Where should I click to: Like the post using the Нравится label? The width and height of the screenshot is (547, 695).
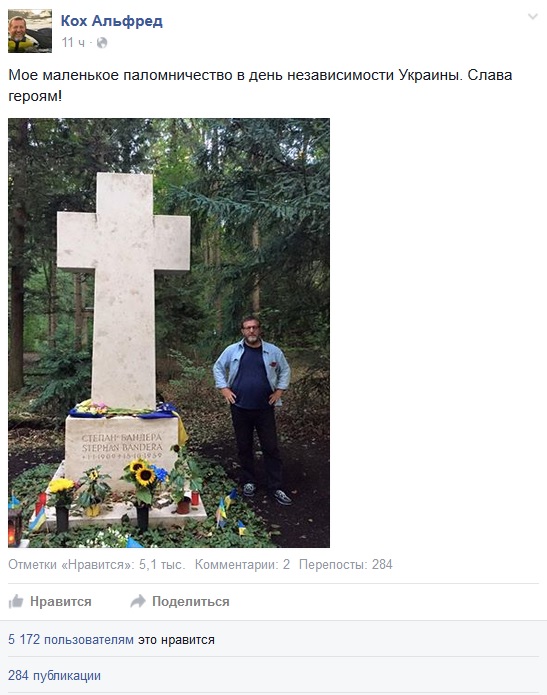point(61,601)
